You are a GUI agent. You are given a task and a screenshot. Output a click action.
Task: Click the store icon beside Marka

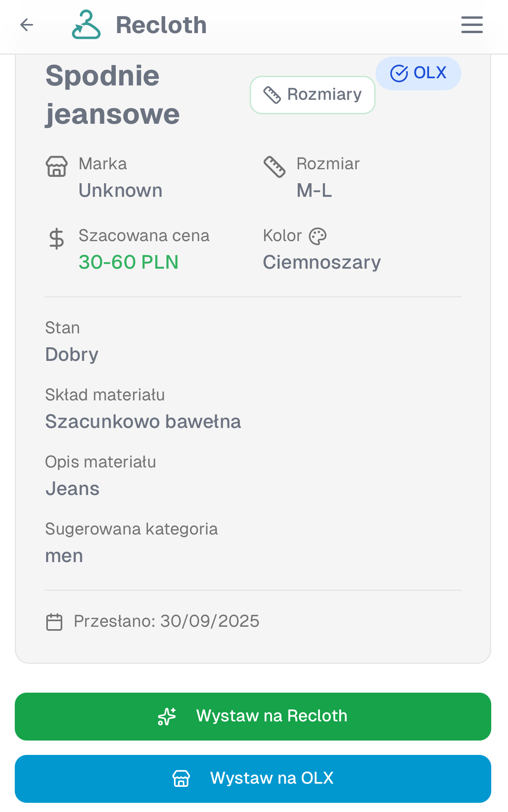57,166
